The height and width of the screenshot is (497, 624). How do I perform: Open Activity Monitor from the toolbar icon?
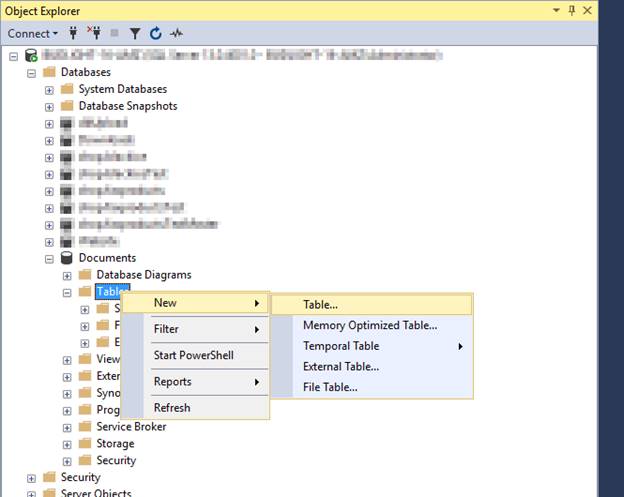pyautogui.click(x=177, y=33)
